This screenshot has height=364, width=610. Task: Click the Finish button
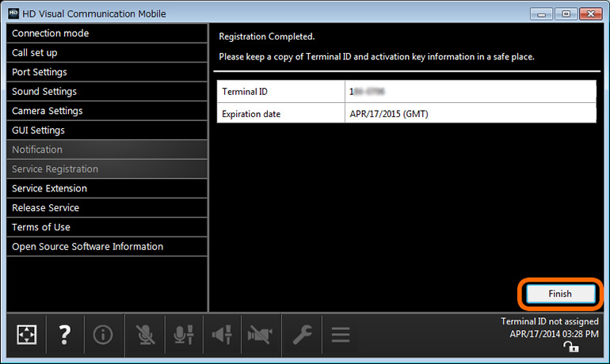[560, 294]
